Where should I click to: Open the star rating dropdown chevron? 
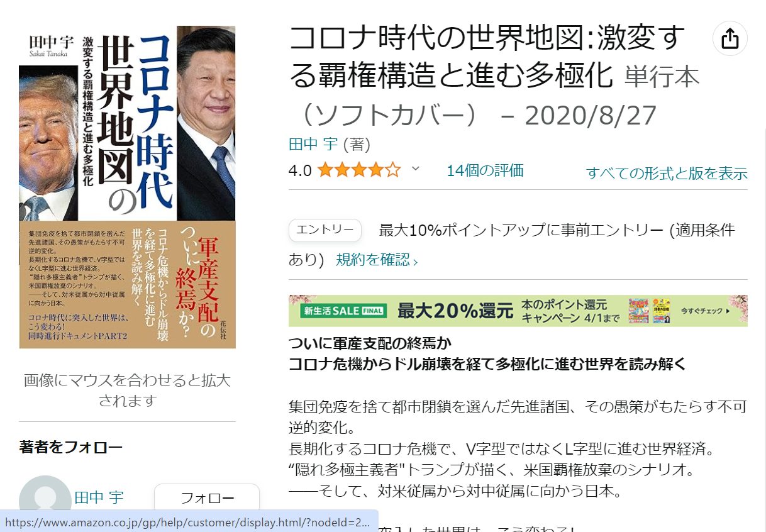tap(414, 169)
